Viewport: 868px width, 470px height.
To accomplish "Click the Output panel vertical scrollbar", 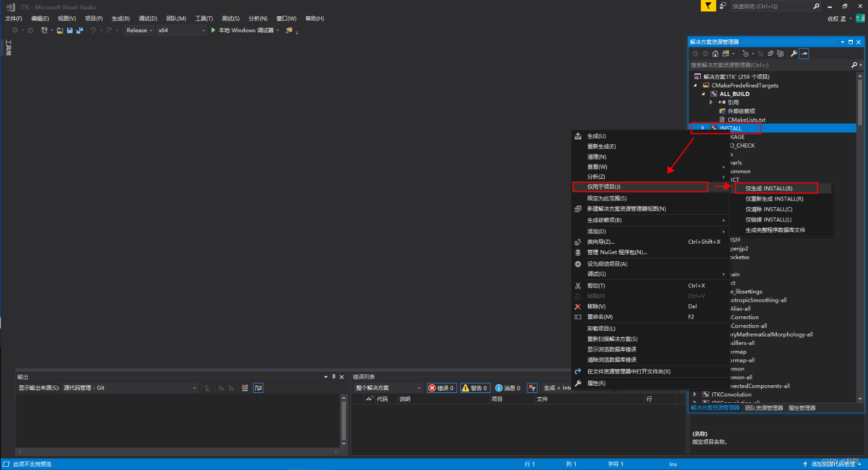I will coord(344,420).
